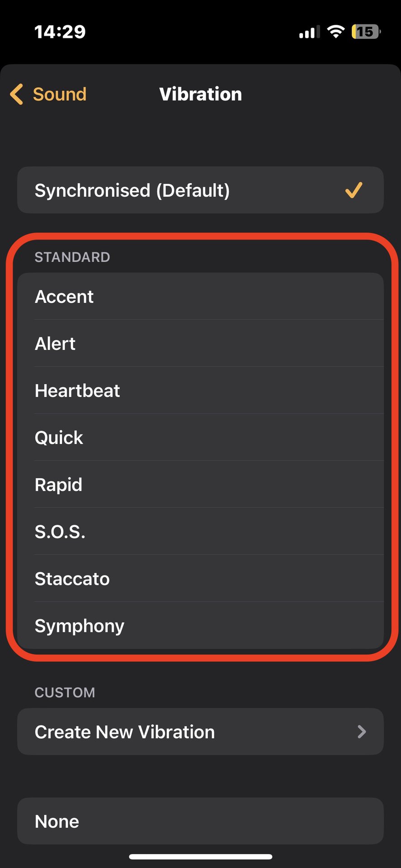This screenshot has width=401, height=868.
Task: Tap the back chevron arrow icon
Action: 17,94
